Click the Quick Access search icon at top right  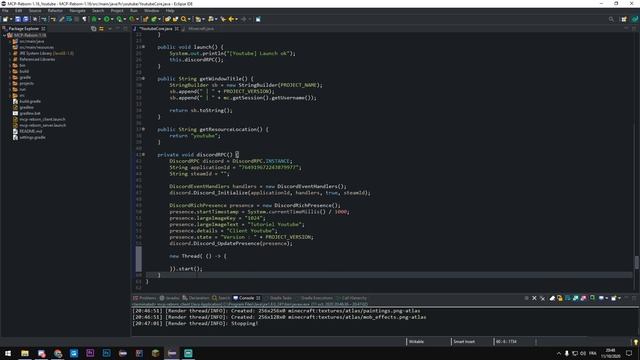click(x=611, y=19)
